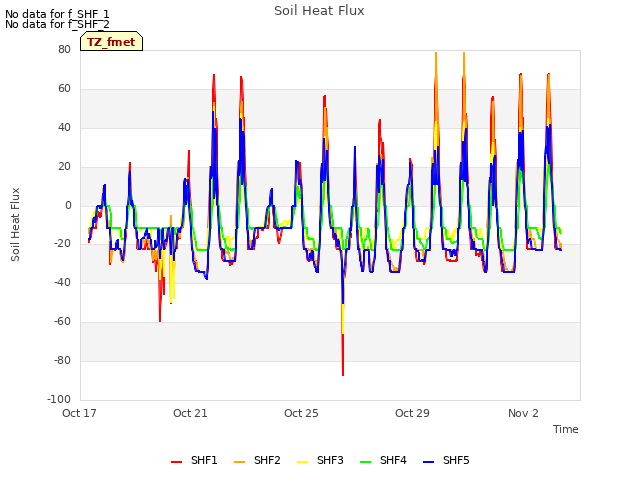Image resolution: width=640 pixels, height=480 pixels.
Task: Click the '20' y-axis tick label
Action: (64, 167)
